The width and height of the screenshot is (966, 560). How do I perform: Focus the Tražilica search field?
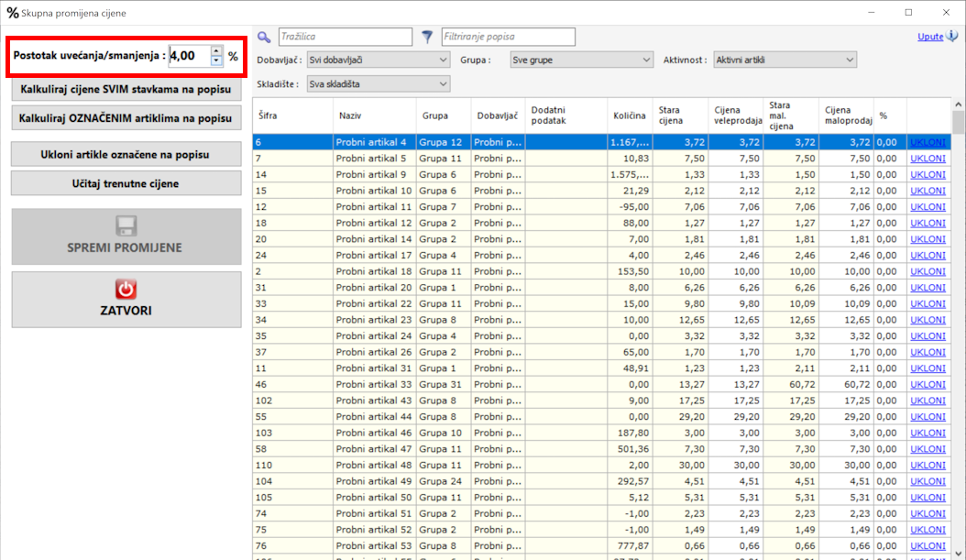pyautogui.click(x=346, y=37)
